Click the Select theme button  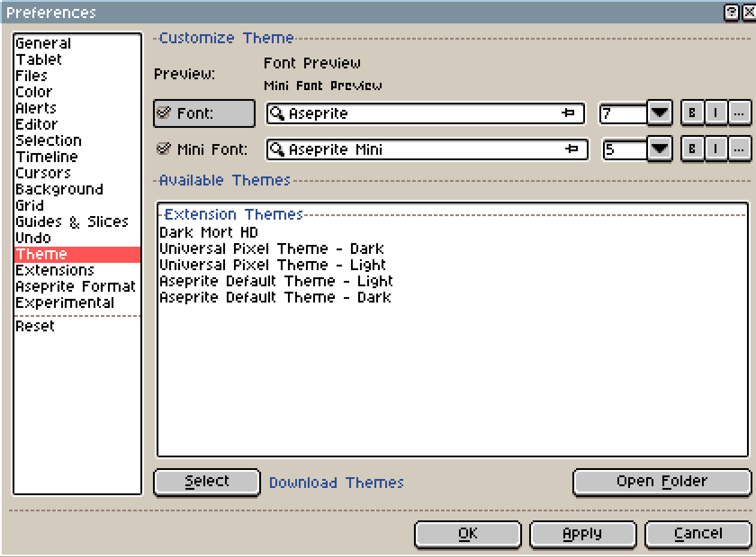coord(207,482)
